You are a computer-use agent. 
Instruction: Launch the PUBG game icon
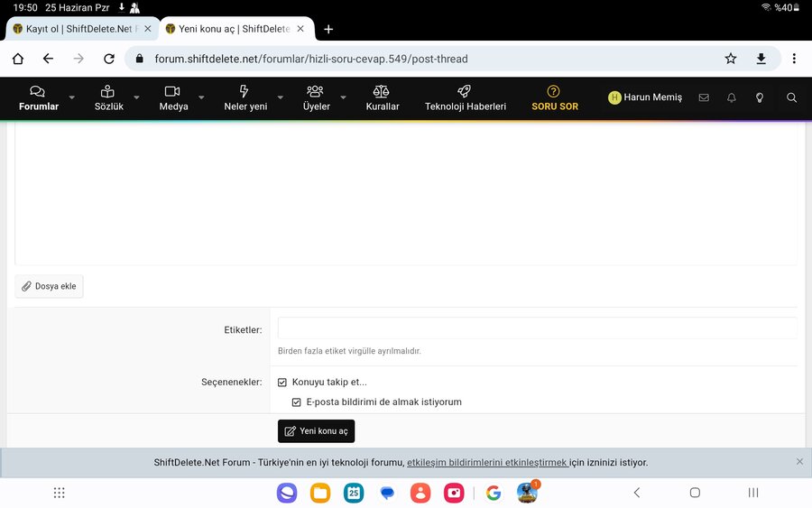[527, 493]
